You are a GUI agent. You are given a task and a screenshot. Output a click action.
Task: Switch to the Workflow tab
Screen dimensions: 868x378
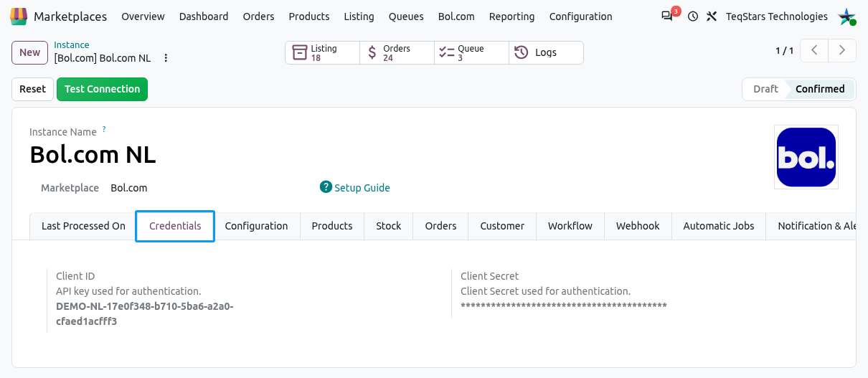[570, 226]
